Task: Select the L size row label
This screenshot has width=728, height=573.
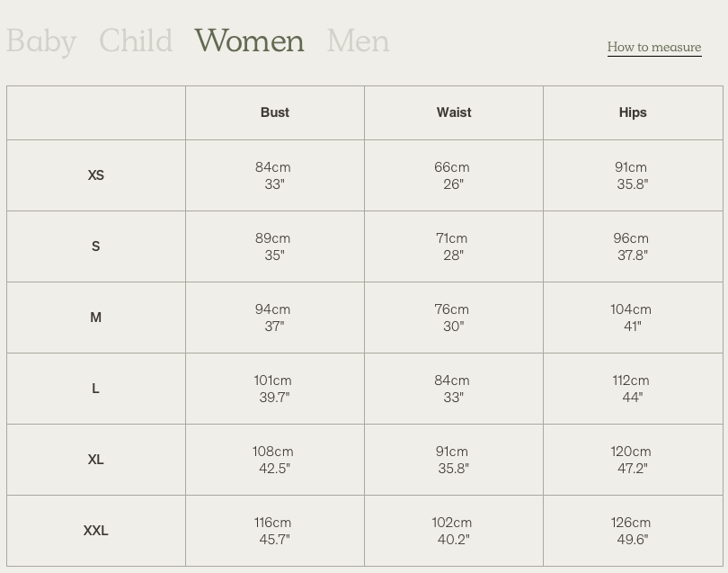Action: [96, 389]
